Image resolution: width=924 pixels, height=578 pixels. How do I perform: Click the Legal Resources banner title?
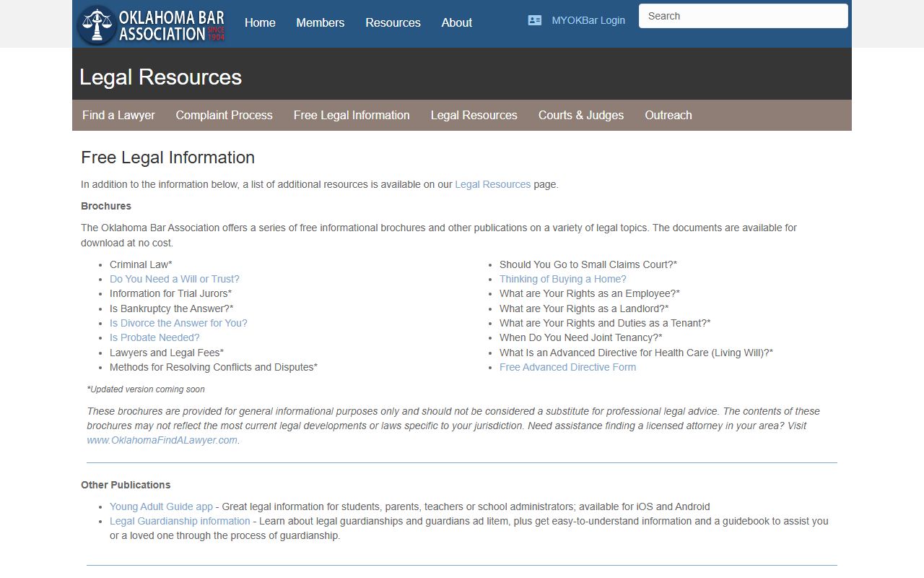point(160,77)
